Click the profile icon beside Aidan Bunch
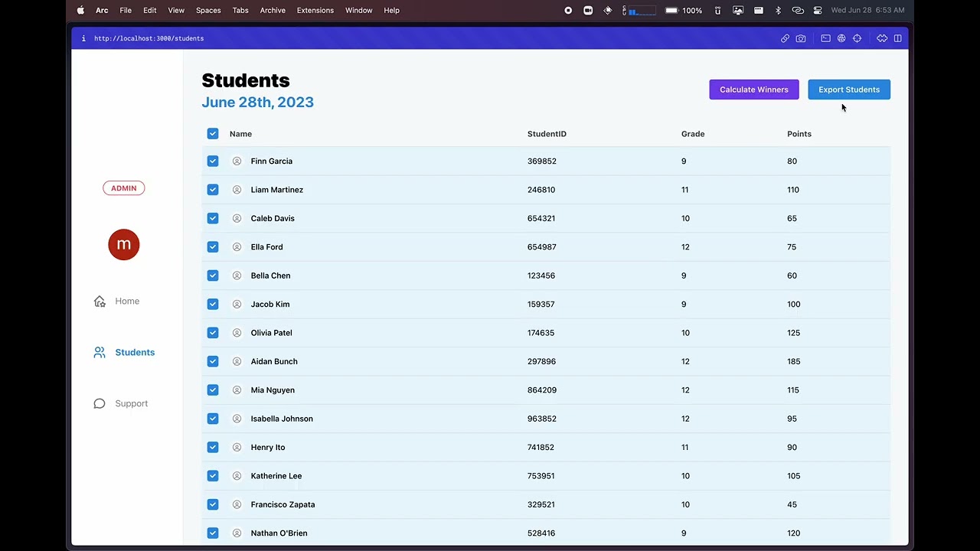Screen dimensions: 980x551 [x=237, y=361]
